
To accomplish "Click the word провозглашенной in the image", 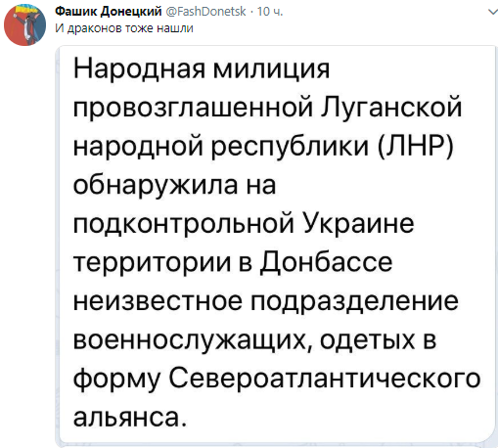I will tap(193, 109).
